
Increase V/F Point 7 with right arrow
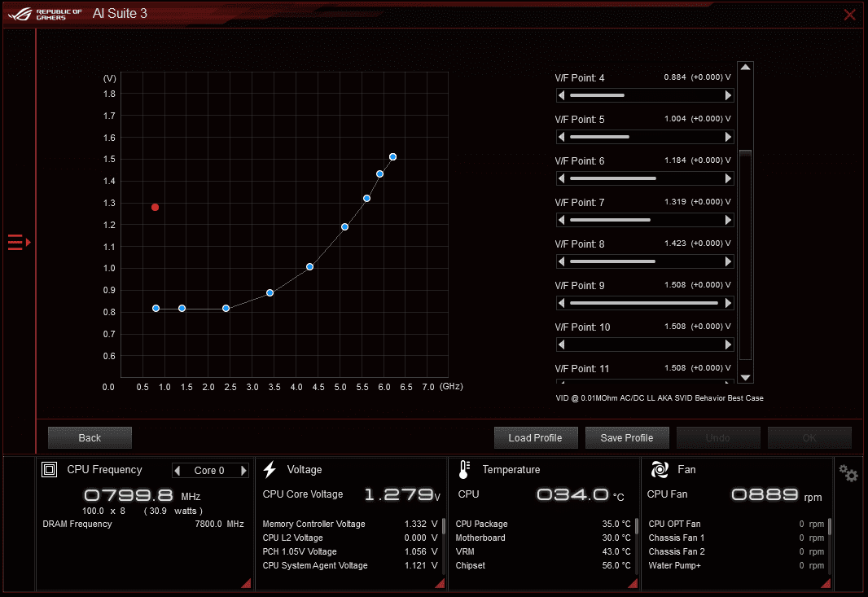coord(729,220)
